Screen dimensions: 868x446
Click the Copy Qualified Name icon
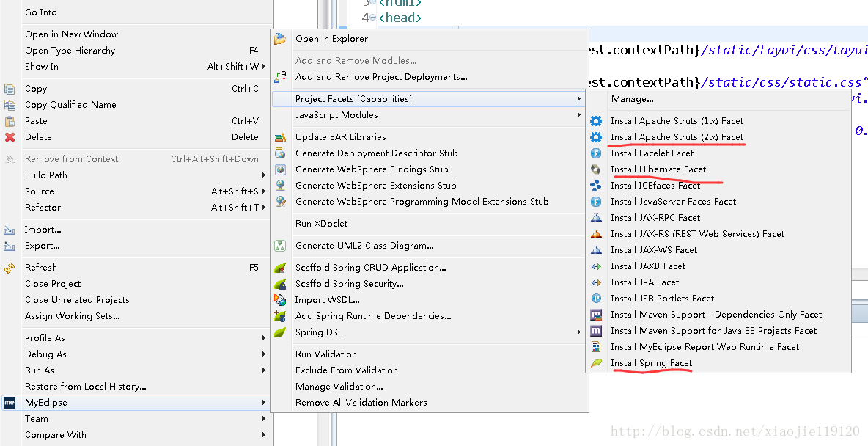[x=10, y=105]
